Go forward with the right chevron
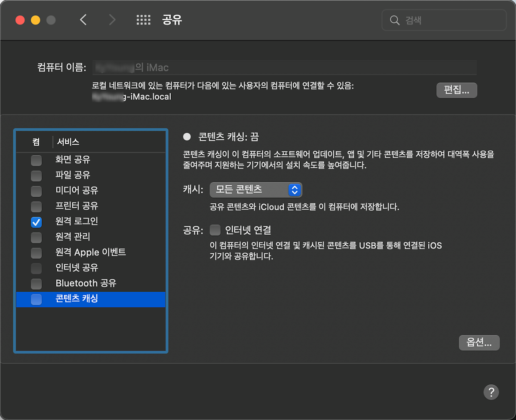516x420 pixels. [x=112, y=20]
